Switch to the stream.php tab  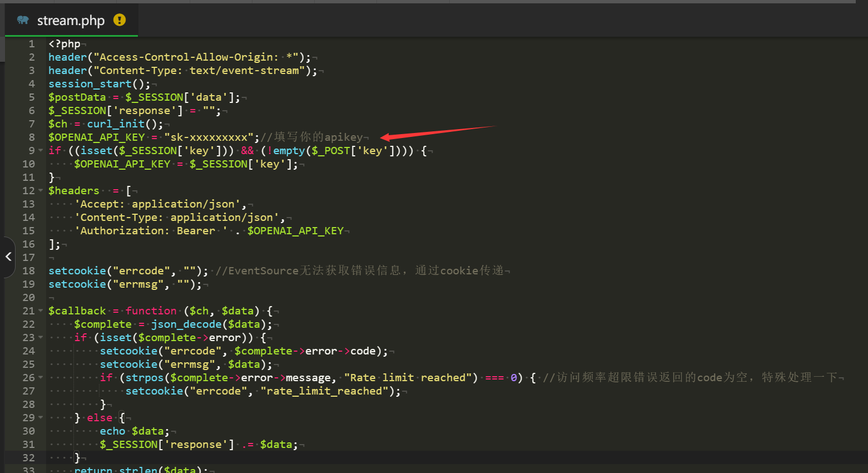point(71,20)
